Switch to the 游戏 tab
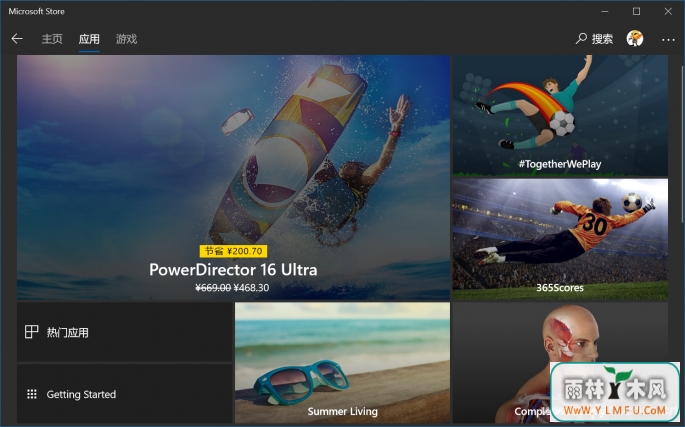The image size is (685, 427). point(126,39)
